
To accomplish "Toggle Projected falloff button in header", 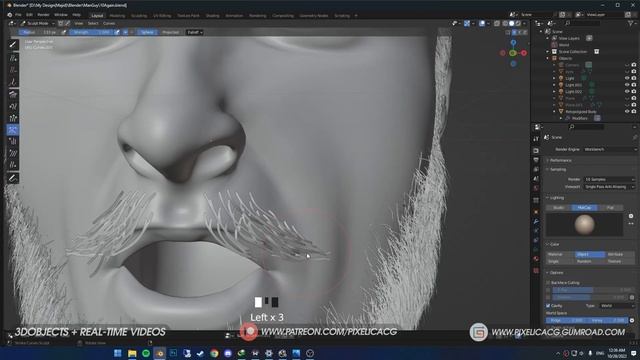I will [x=170, y=32].
